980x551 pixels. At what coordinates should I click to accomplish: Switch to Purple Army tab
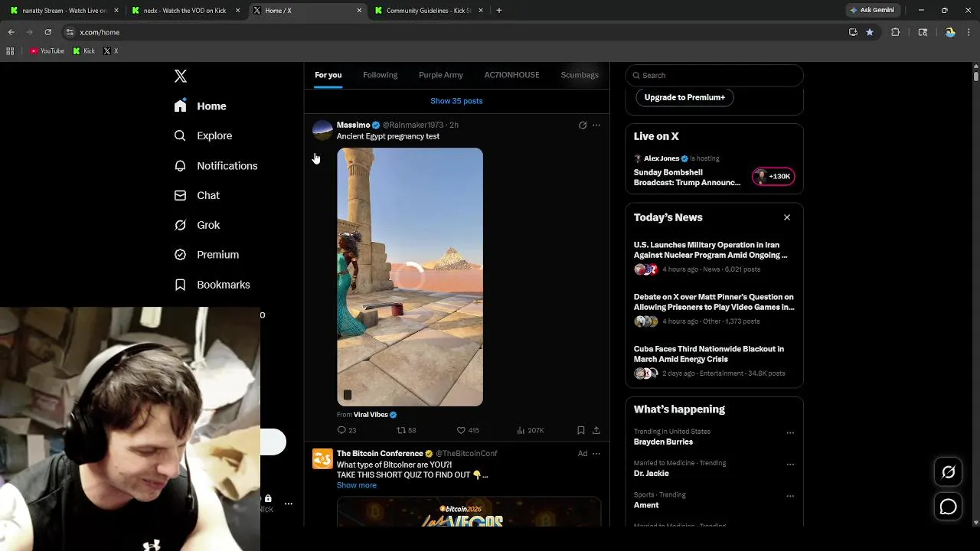coord(441,75)
